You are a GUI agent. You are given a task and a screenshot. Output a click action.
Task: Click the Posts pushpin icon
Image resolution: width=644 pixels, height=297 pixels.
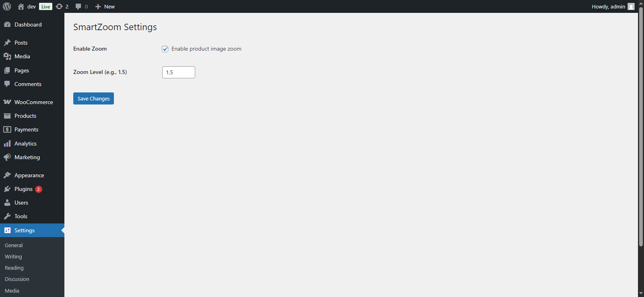pos(7,43)
